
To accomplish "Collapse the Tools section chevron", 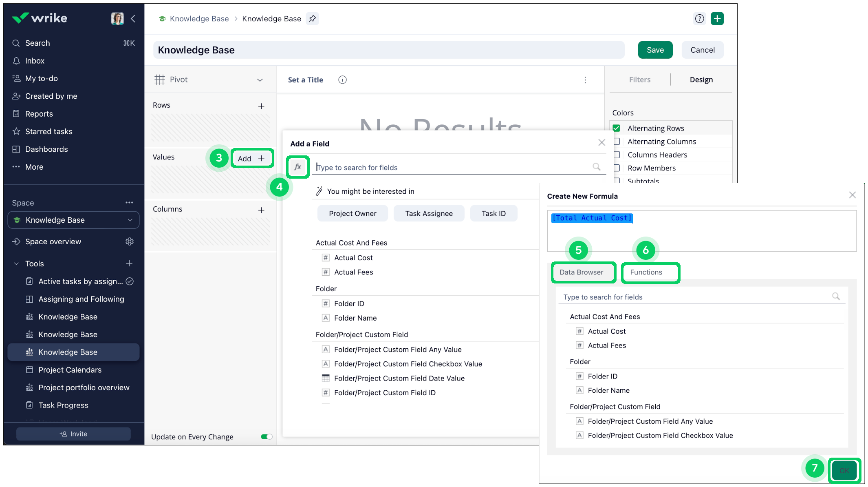I will coord(16,263).
